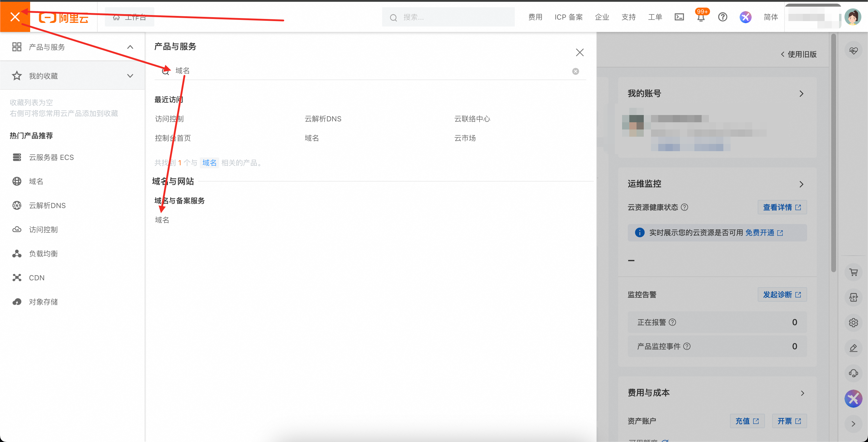Open the ICP 备案 menu item
This screenshot has height=442, width=868.
click(568, 17)
